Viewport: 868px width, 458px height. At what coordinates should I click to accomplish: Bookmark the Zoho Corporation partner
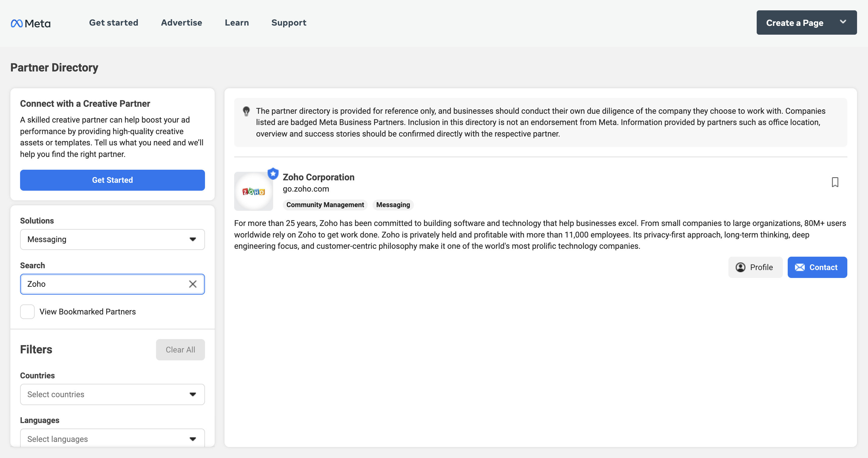[835, 182]
